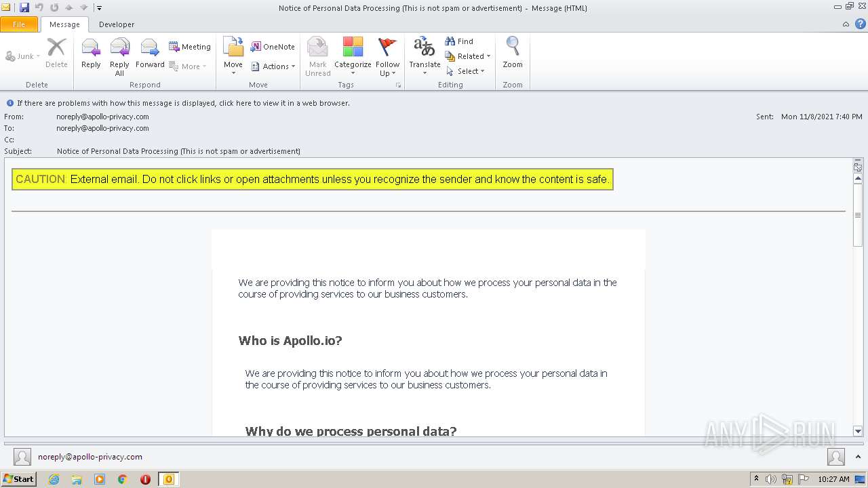Open the Windows Start menu
Screen dimensions: 868x488
click(18, 479)
